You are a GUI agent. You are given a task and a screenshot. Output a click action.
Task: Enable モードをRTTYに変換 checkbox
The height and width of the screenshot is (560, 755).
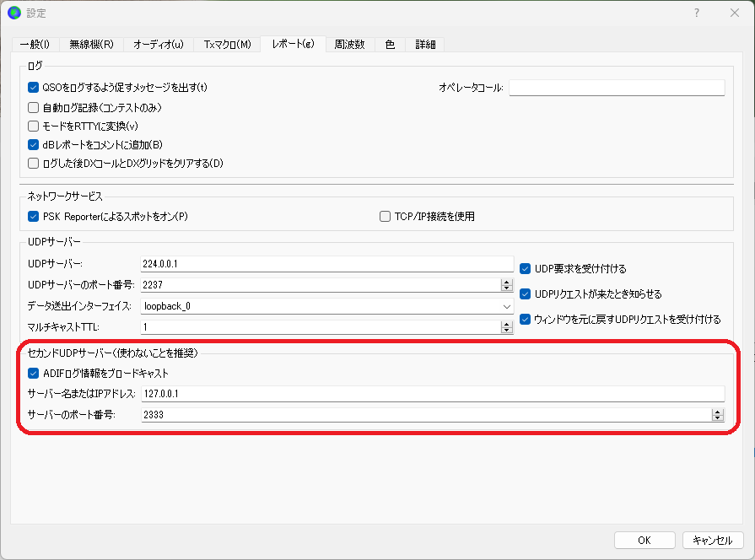pyautogui.click(x=33, y=127)
